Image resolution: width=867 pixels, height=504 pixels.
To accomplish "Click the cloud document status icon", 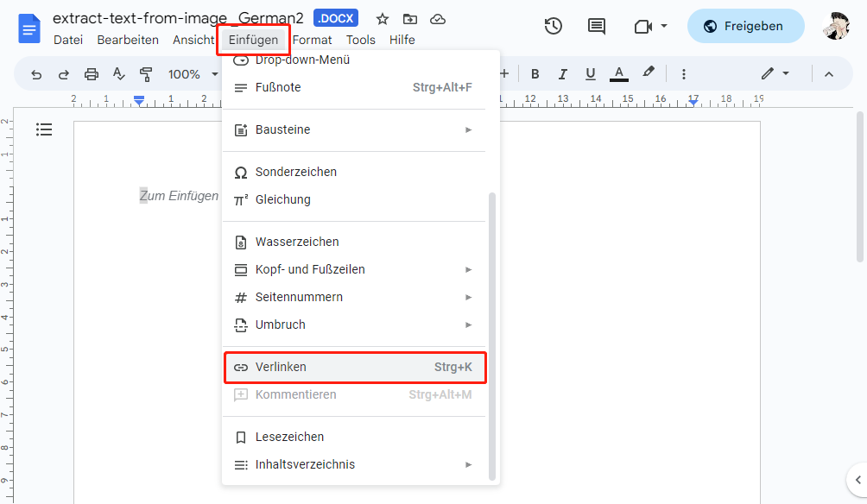I will tap(438, 19).
